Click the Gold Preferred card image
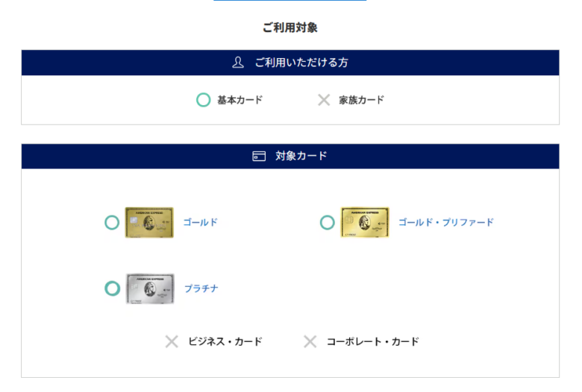 (365, 223)
